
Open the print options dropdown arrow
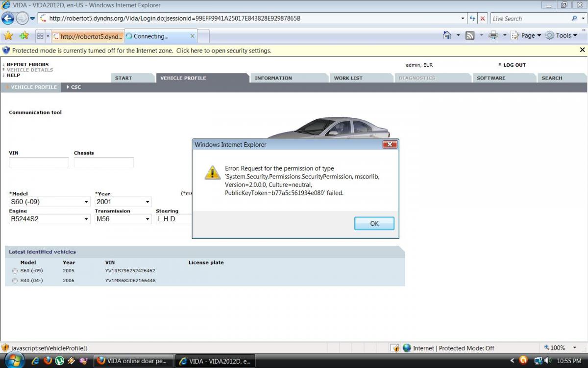point(505,35)
